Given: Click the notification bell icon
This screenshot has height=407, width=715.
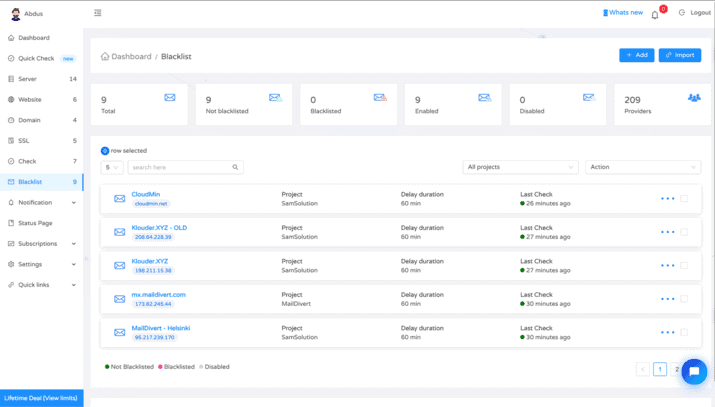Looking at the screenshot, I should point(655,14).
